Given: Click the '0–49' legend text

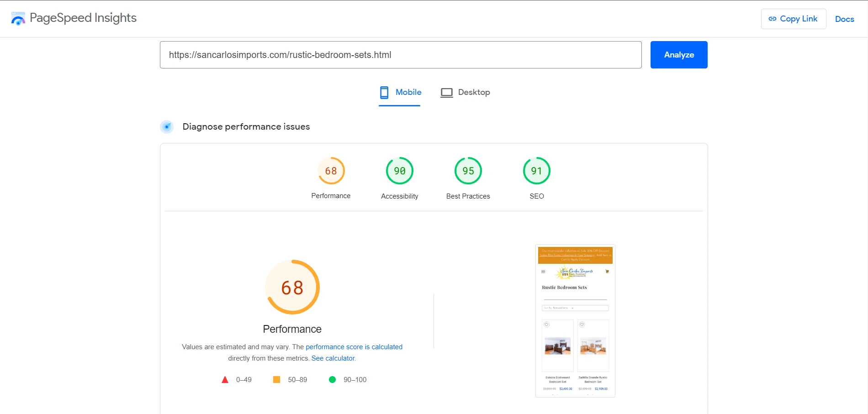Looking at the screenshot, I should click(244, 380).
